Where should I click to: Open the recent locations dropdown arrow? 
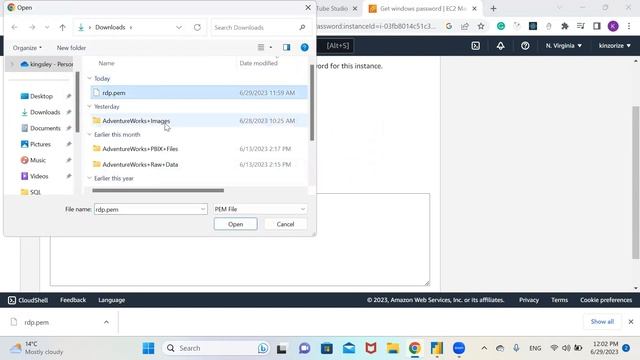point(47,27)
